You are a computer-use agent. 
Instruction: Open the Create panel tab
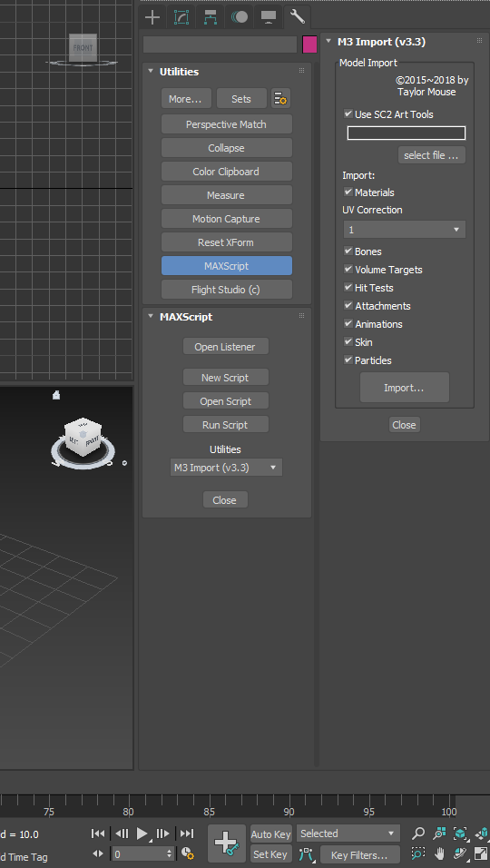(152, 17)
